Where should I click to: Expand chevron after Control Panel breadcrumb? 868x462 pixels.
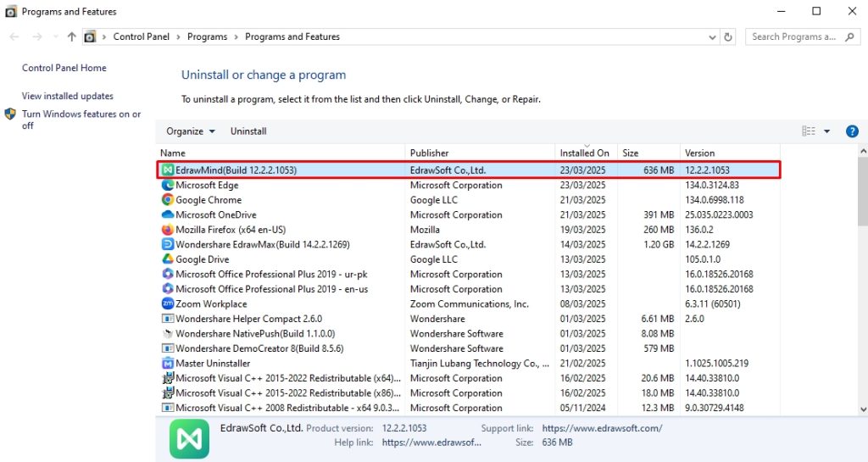click(178, 37)
